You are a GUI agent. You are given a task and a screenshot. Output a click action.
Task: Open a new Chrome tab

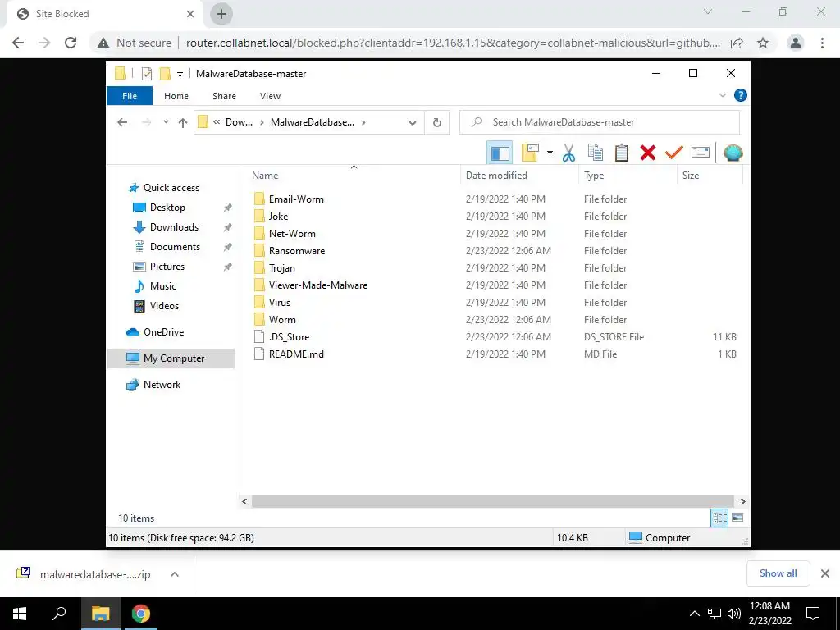pos(221,14)
